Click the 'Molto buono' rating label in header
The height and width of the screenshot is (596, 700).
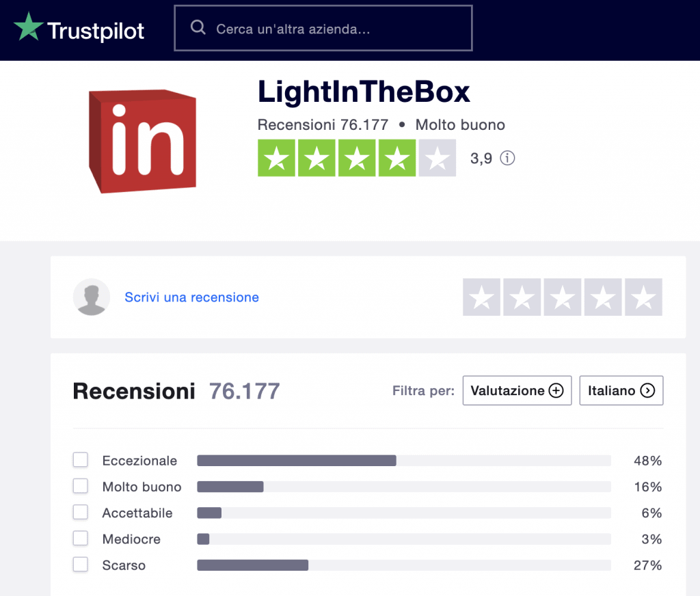460,125
